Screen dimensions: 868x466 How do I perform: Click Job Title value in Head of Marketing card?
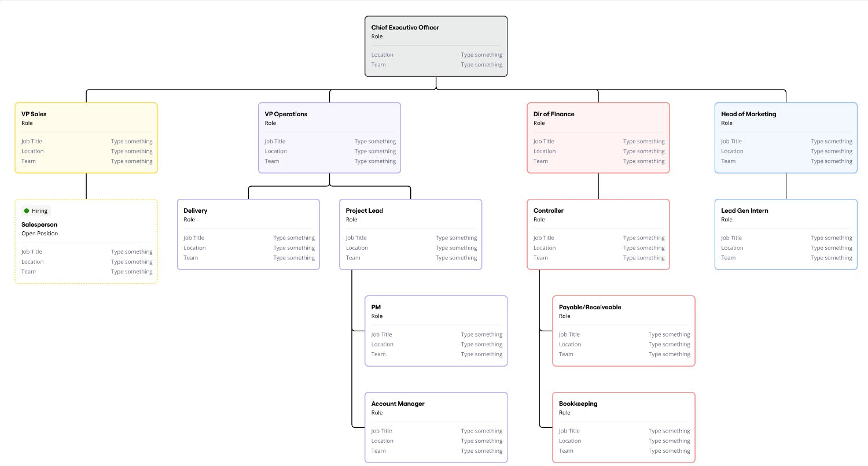point(832,142)
